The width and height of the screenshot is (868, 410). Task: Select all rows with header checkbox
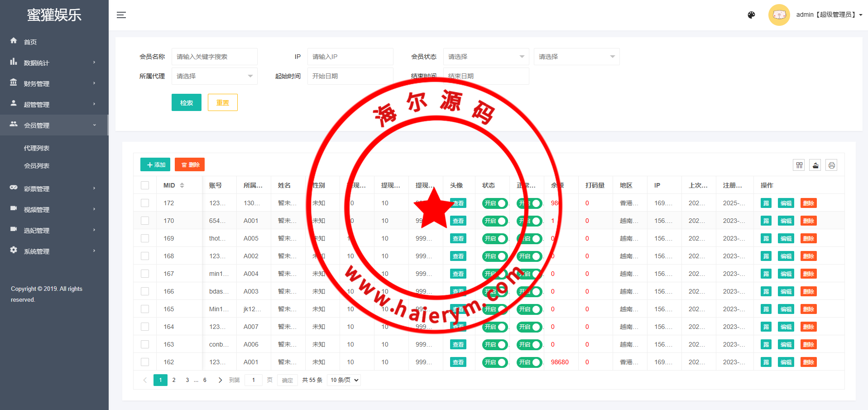click(x=145, y=185)
